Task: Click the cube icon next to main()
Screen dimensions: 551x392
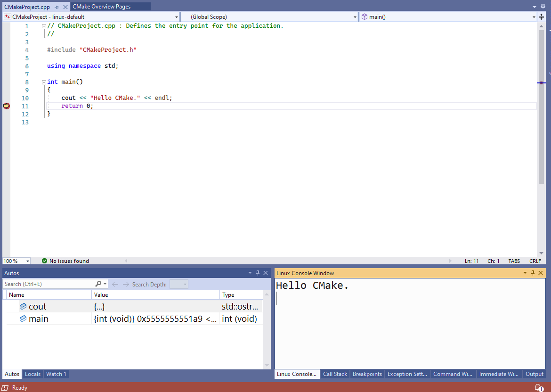Action: point(365,16)
